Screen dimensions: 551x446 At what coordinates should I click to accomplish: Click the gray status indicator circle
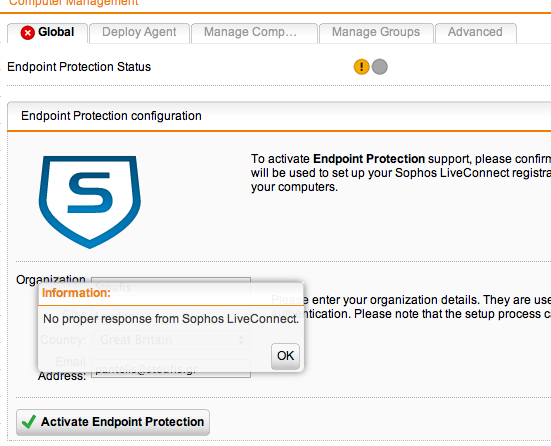tap(380, 66)
